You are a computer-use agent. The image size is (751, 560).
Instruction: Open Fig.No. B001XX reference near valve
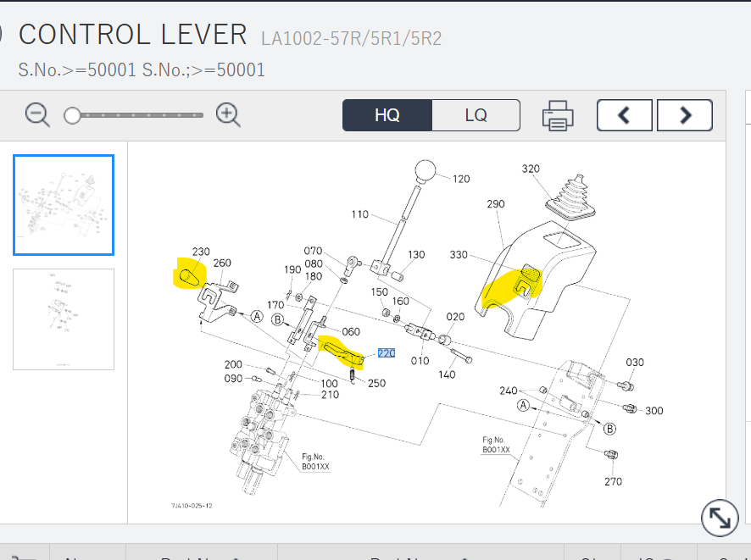click(314, 462)
